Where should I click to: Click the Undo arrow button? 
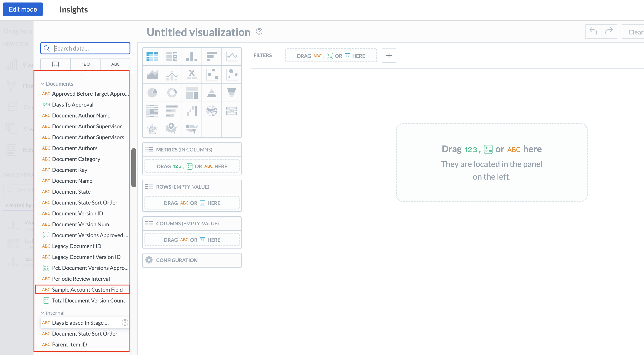593,32
